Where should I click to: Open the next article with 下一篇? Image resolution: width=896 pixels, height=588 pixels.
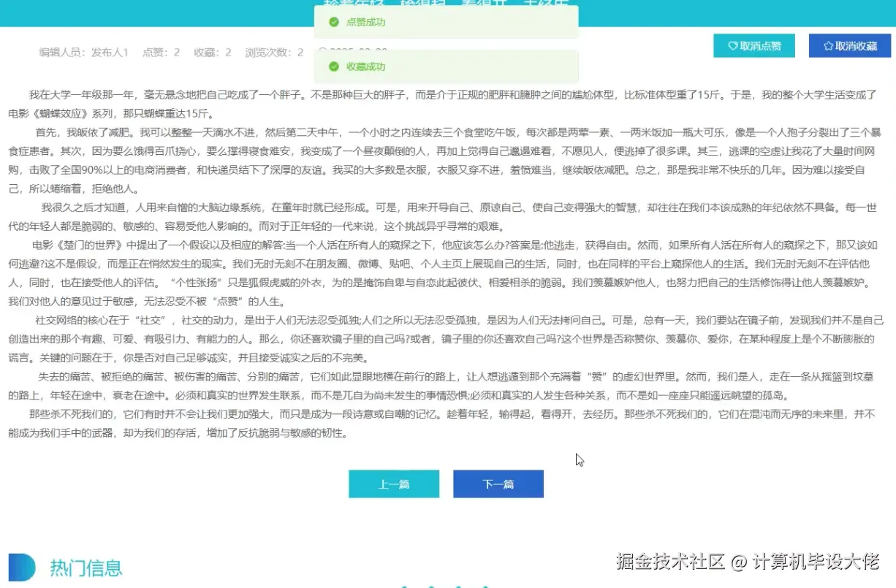(x=498, y=484)
